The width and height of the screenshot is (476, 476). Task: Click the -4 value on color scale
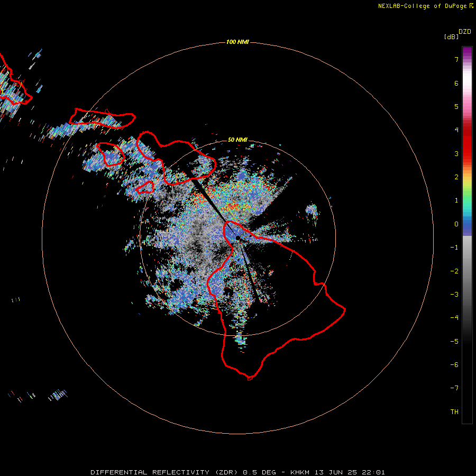[x=454, y=318]
